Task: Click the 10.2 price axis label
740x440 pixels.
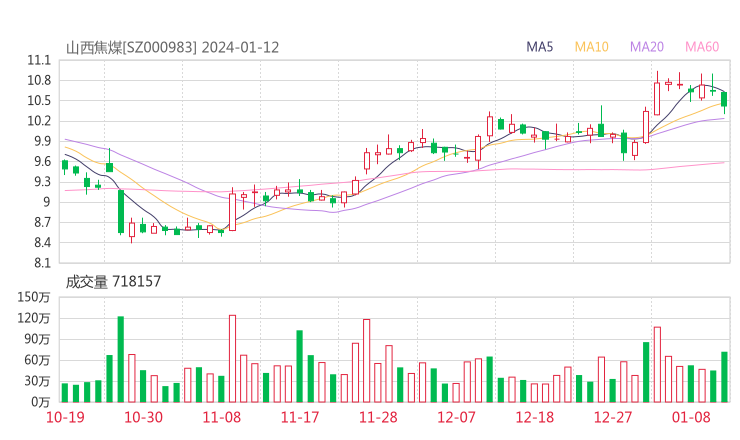Action: point(39,121)
